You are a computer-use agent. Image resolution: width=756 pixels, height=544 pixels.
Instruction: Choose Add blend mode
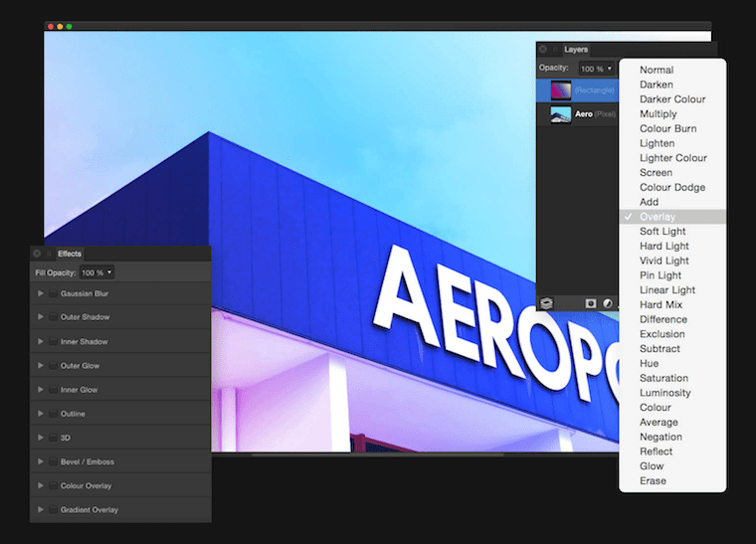[672, 202]
